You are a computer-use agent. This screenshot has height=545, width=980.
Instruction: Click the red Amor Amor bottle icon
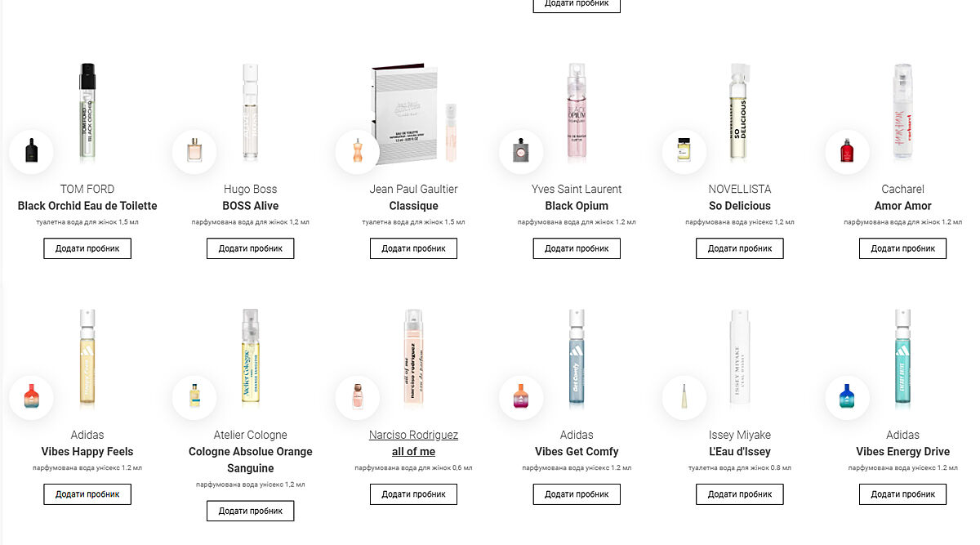[x=848, y=151]
